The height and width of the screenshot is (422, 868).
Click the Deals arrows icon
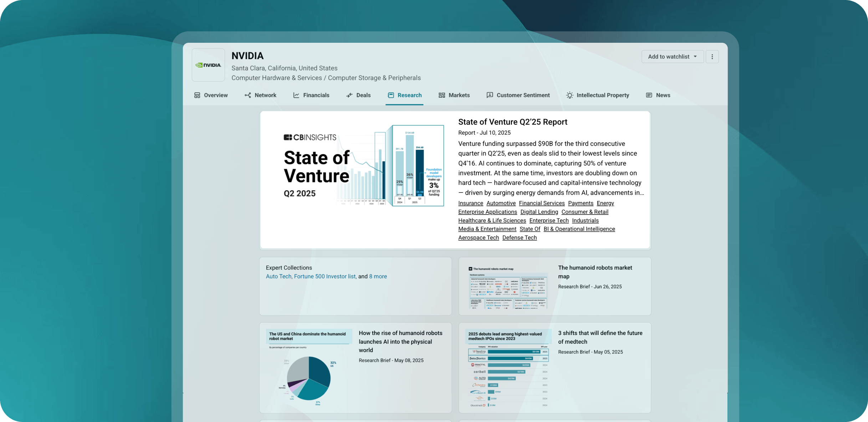click(349, 95)
